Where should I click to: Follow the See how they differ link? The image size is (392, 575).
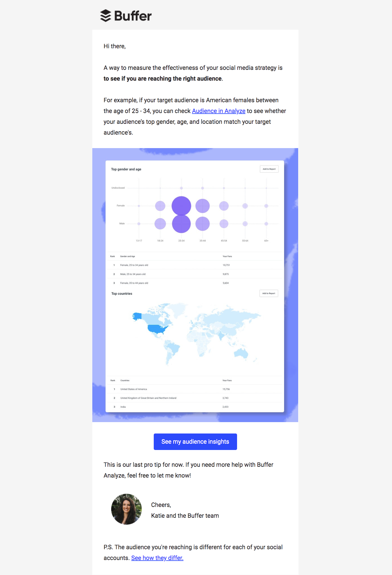158,558
